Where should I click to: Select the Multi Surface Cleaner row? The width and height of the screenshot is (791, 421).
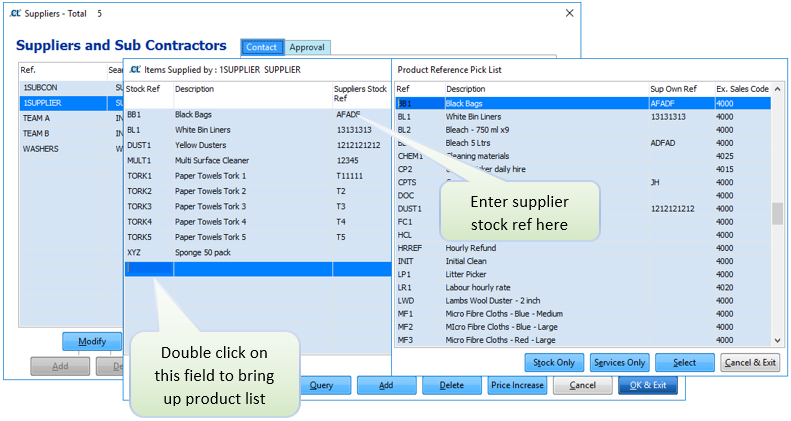[x=257, y=160]
